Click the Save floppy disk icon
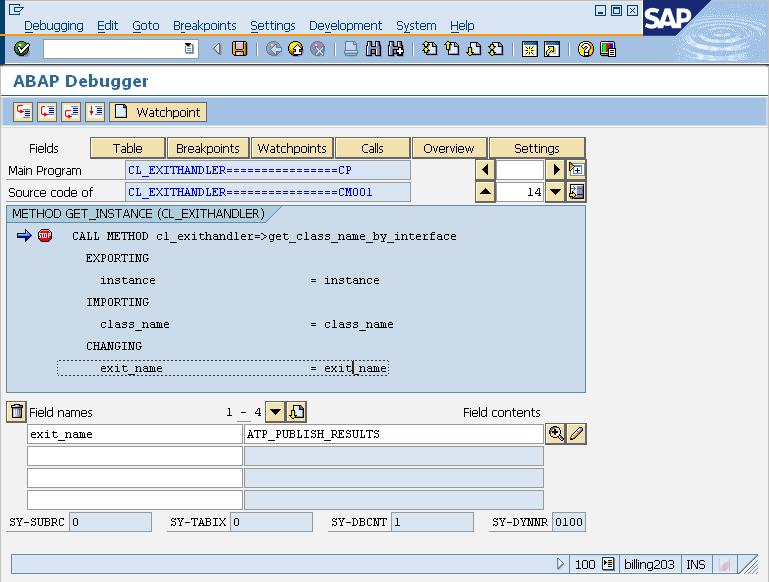Image resolution: width=769 pixels, height=582 pixels. coord(239,49)
